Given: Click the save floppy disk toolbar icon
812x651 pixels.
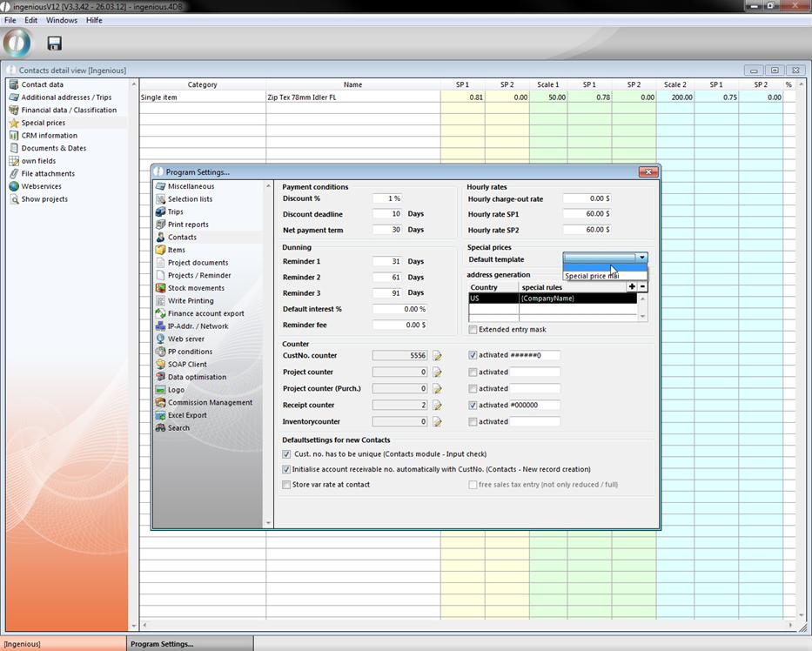Looking at the screenshot, I should [54, 43].
